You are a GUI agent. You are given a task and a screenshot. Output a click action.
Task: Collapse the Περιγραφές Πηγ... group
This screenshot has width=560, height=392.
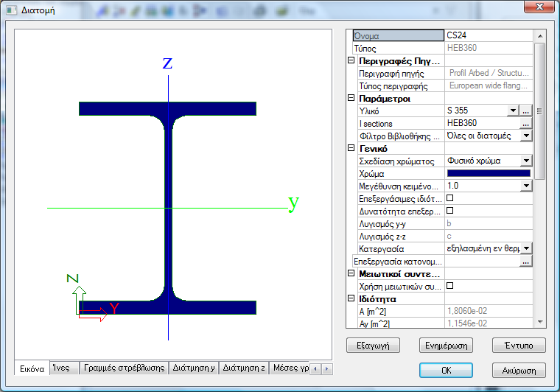(x=351, y=60)
